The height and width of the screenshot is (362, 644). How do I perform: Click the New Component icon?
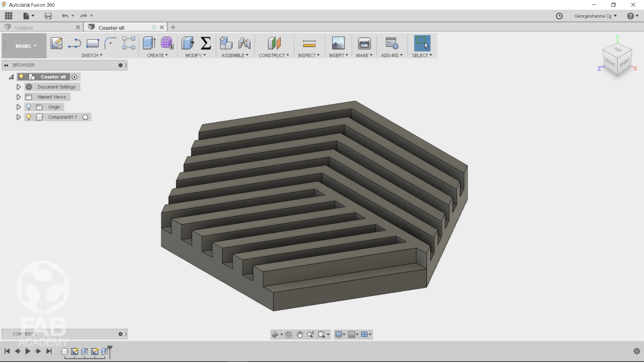click(226, 43)
